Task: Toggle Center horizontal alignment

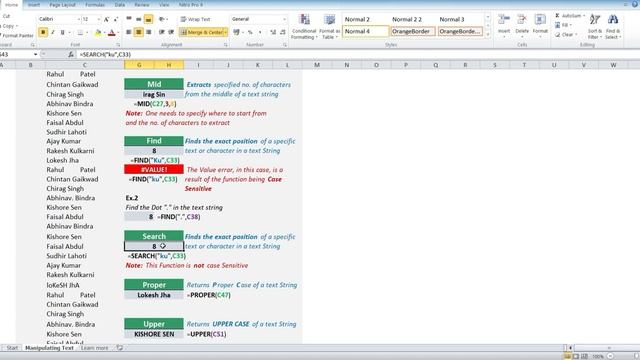Action: [x=139, y=32]
